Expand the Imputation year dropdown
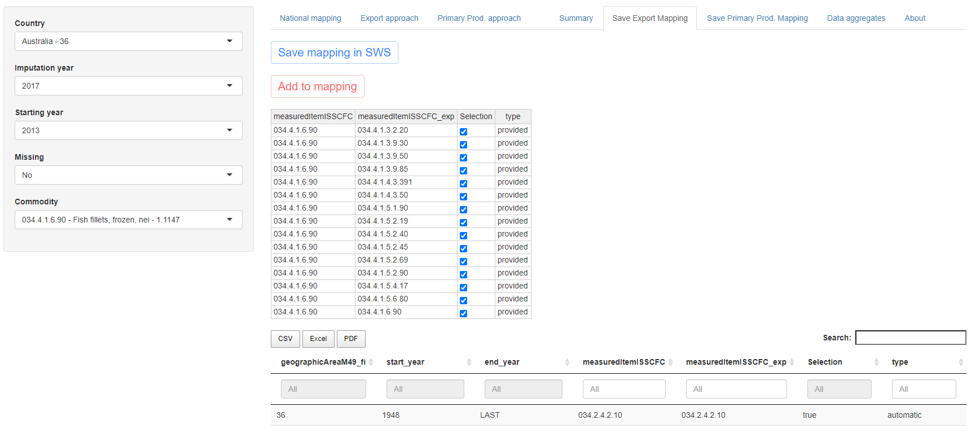980x433 pixels. pyautogui.click(x=129, y=86)
